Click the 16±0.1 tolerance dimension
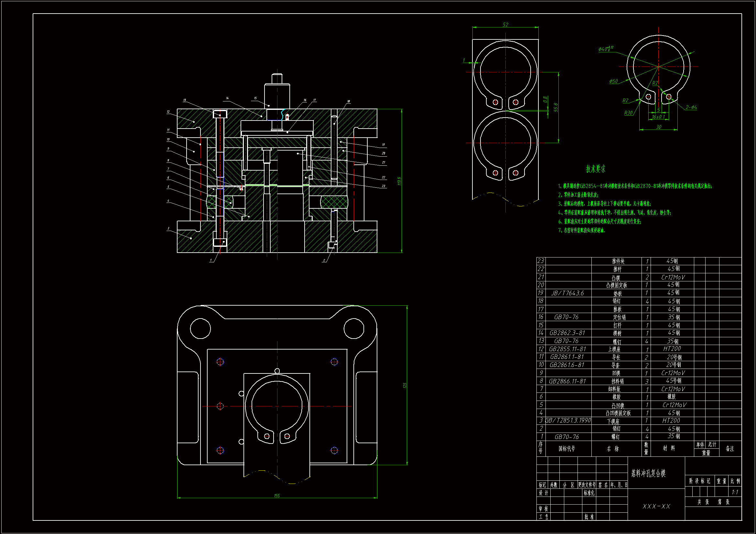 click(x=658, y=117)
